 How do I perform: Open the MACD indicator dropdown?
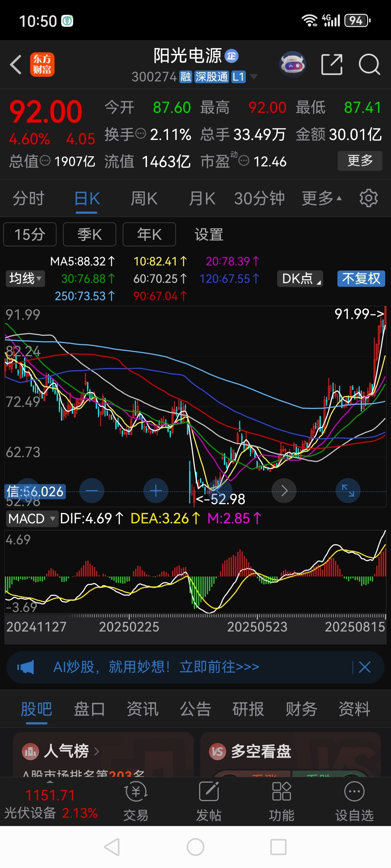32,519
